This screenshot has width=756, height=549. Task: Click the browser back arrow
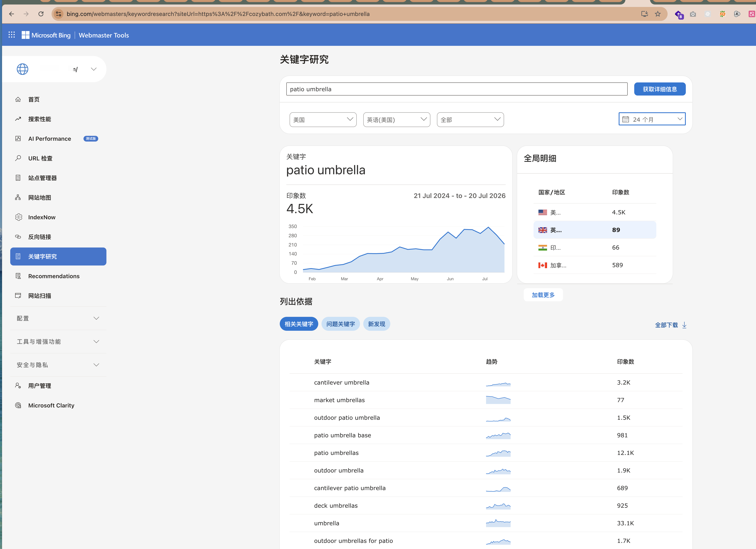coord(12,14)
